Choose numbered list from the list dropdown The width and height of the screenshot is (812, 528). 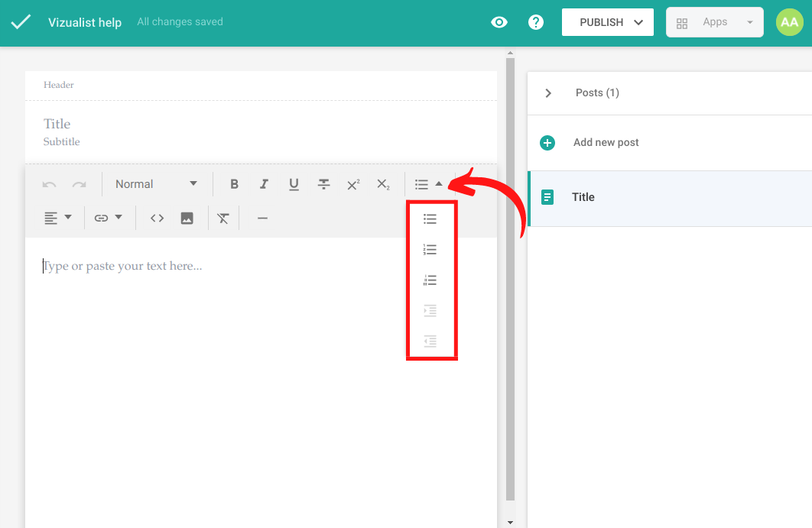point(430,250)
